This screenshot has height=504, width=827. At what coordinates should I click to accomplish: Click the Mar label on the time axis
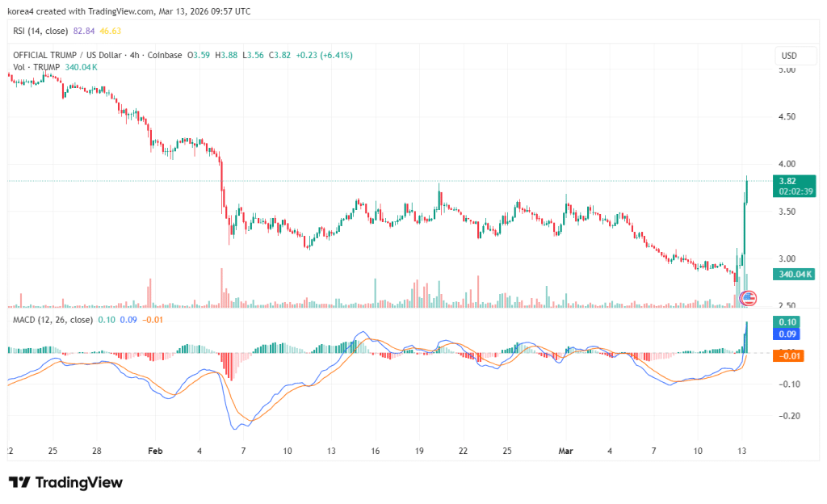[565, 451]
